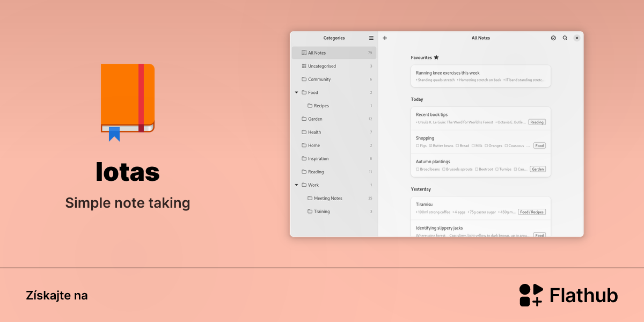Open the Home category
The height and width of the screenshot is (322, 644).
(x=334, y=145)
